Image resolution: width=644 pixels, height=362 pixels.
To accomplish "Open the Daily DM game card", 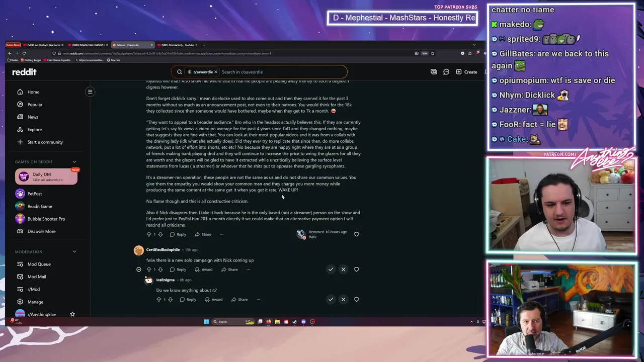I will 46,176.
